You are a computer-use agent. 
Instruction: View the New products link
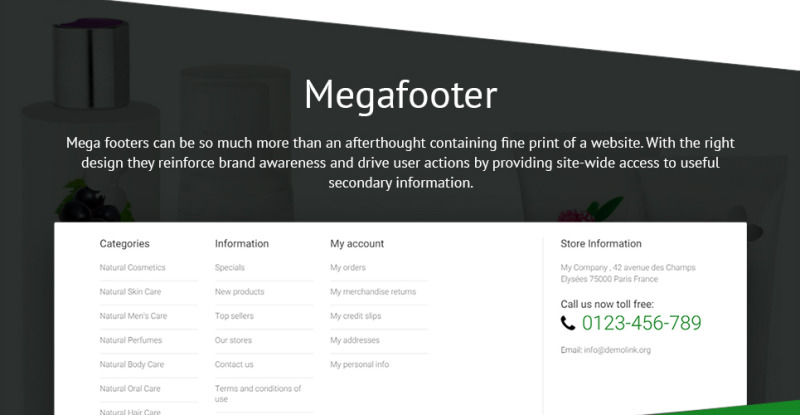239,292
